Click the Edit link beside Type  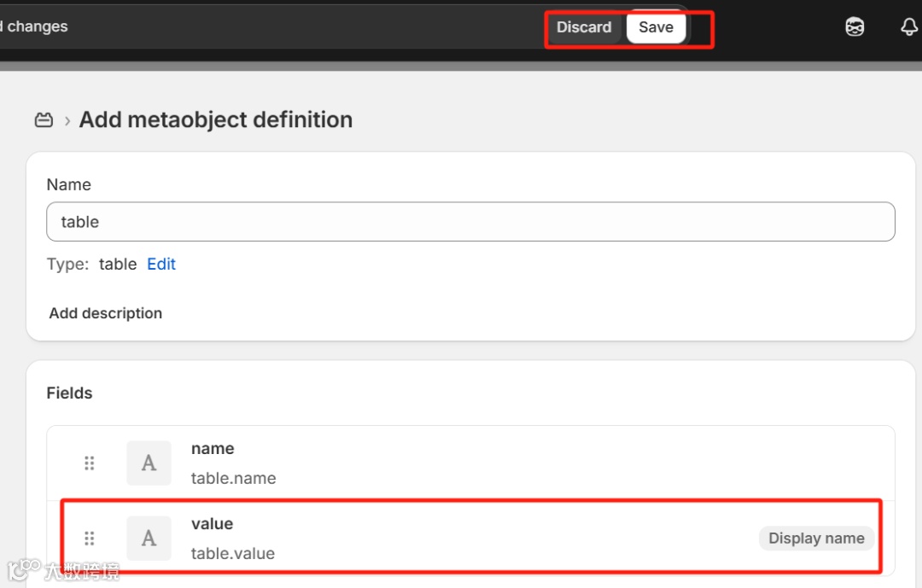[x=161, y=265]
